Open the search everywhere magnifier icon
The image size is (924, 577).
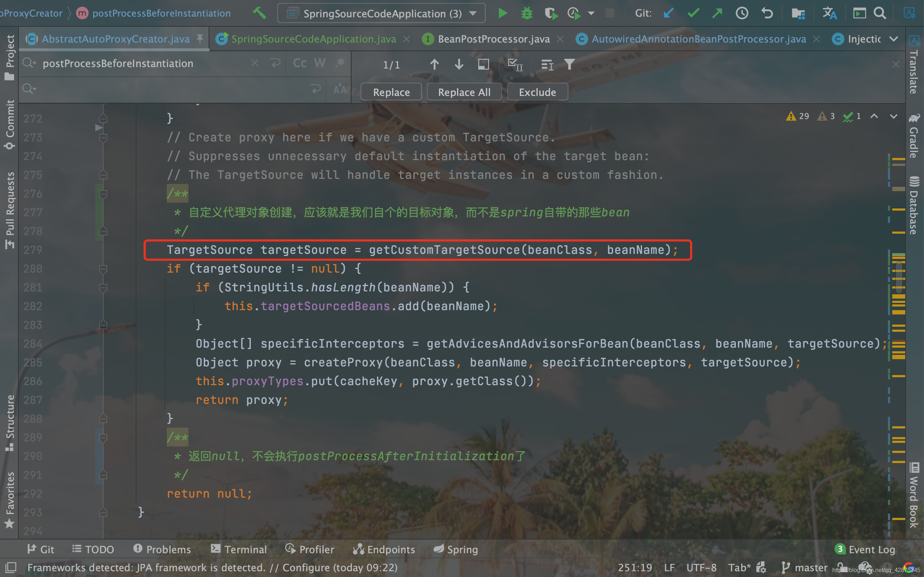click(x=880, y=13)
